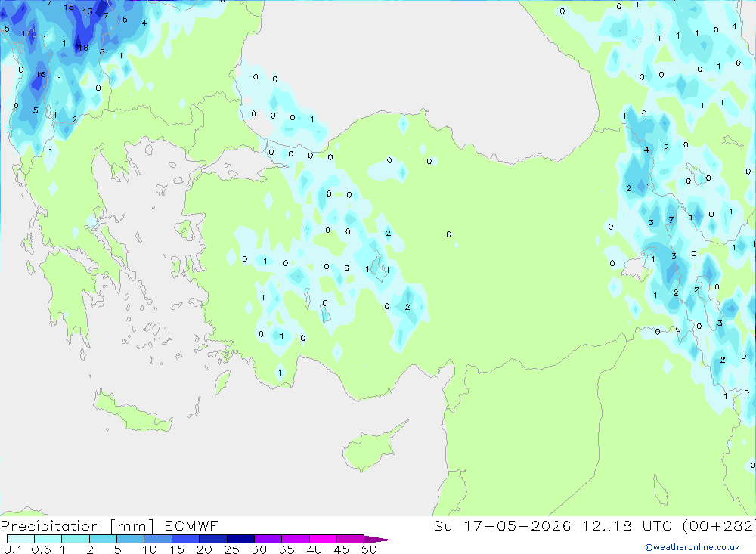Pick the 15–20 mm legend color box
Image resolution: width=756 pixels, height=554 pixels.
[x=186, y=539]
